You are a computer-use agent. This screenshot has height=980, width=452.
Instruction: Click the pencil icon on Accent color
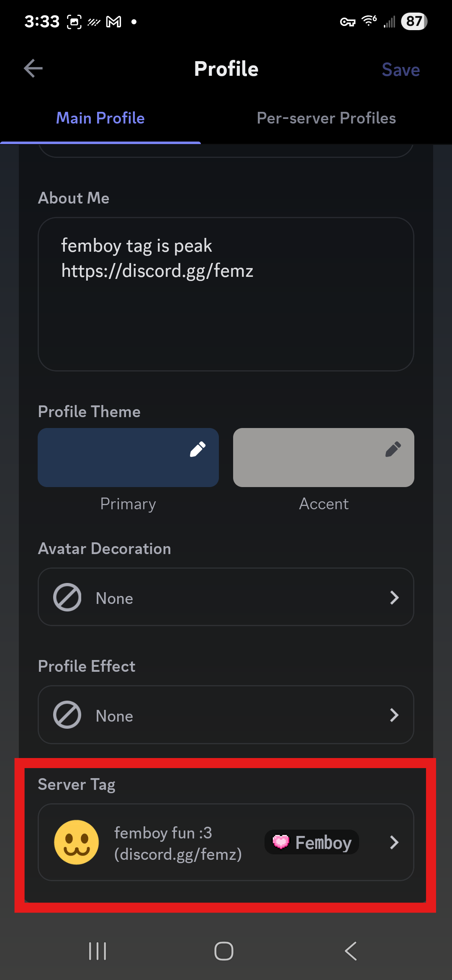[x=393, y=449]
